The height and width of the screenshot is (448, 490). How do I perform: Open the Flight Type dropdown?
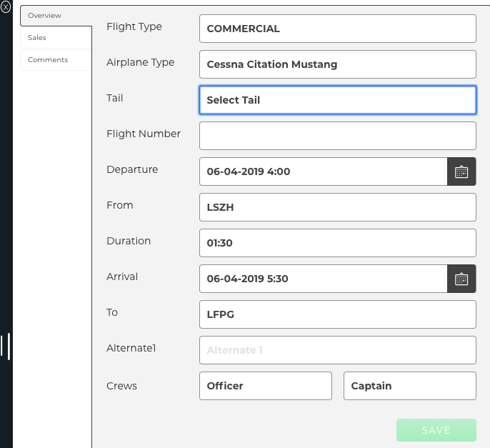[337, 29]
